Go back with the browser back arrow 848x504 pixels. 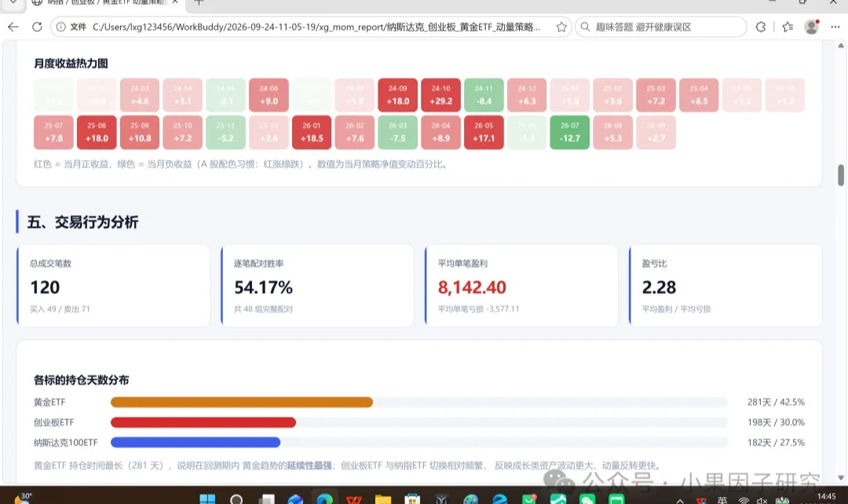[x=13, y=27]
